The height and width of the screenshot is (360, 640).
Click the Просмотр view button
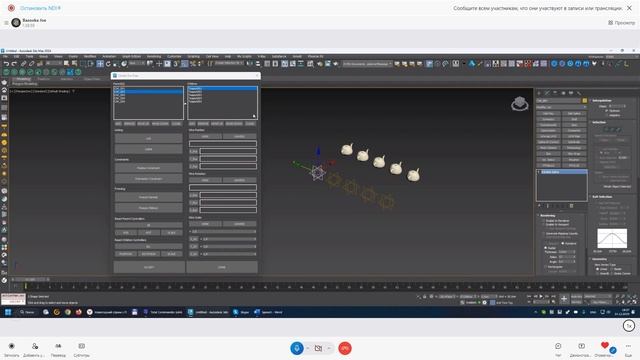coord(622,23)
